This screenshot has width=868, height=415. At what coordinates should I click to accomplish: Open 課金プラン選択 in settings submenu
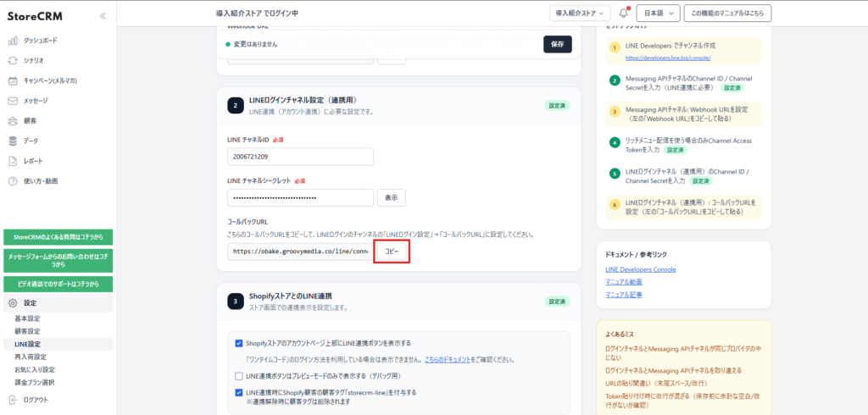click(x=36, y=383)
